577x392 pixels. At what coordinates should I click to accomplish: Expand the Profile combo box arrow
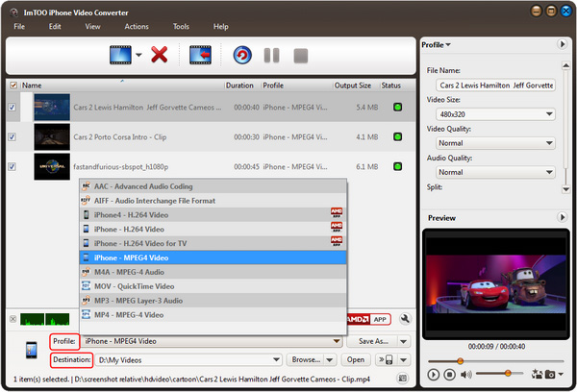[x=337, y=341]
